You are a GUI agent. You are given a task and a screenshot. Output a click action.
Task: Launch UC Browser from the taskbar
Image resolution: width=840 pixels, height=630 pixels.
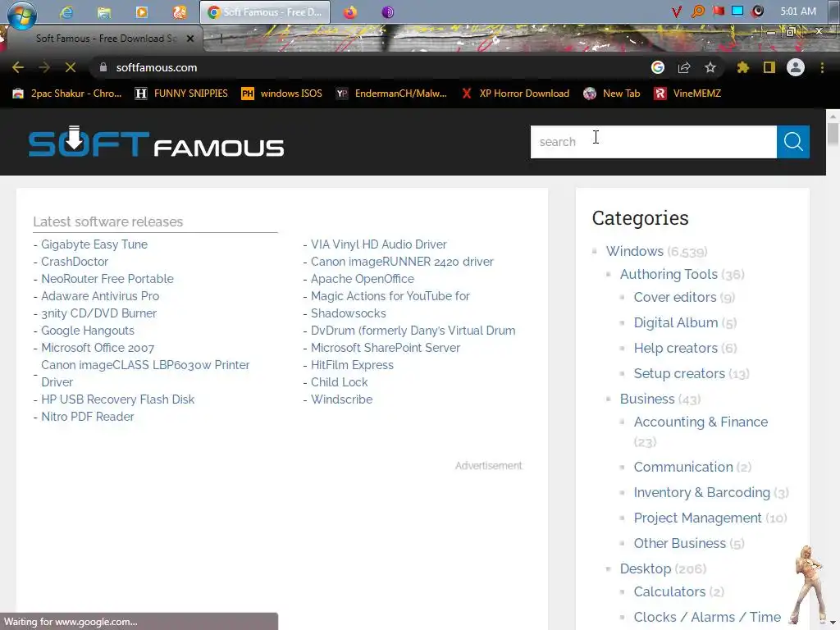[180, 11]
